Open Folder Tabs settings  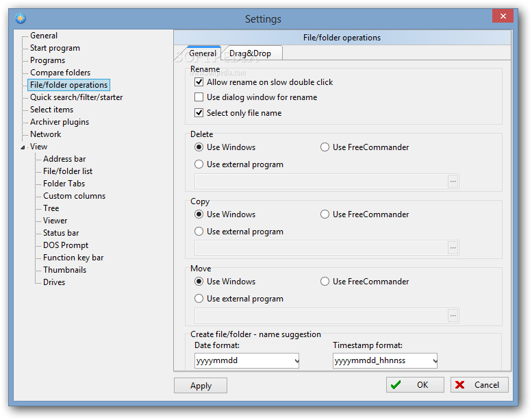[x=64, y=184]
